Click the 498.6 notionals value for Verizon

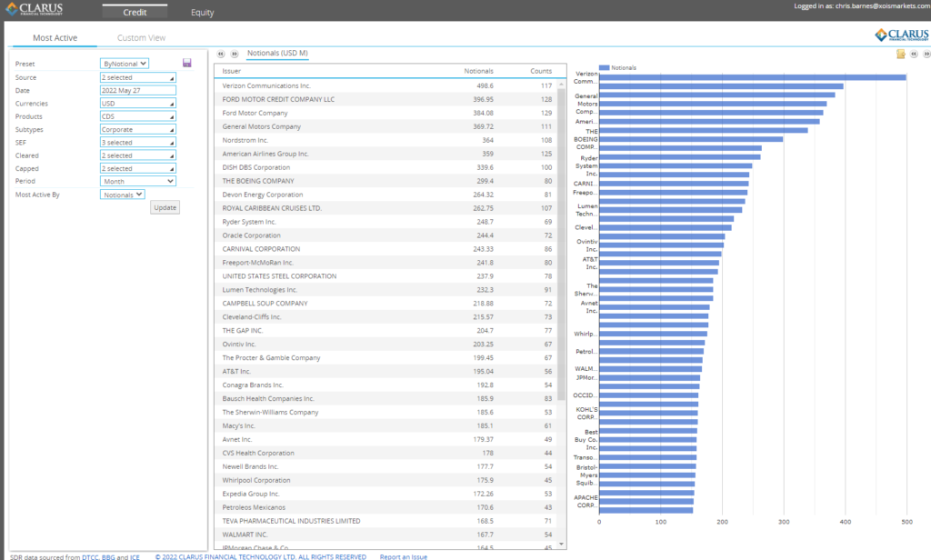485,85
